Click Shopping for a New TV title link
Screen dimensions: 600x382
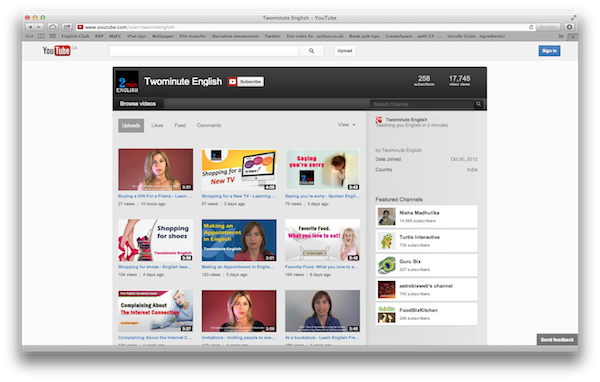239,196
